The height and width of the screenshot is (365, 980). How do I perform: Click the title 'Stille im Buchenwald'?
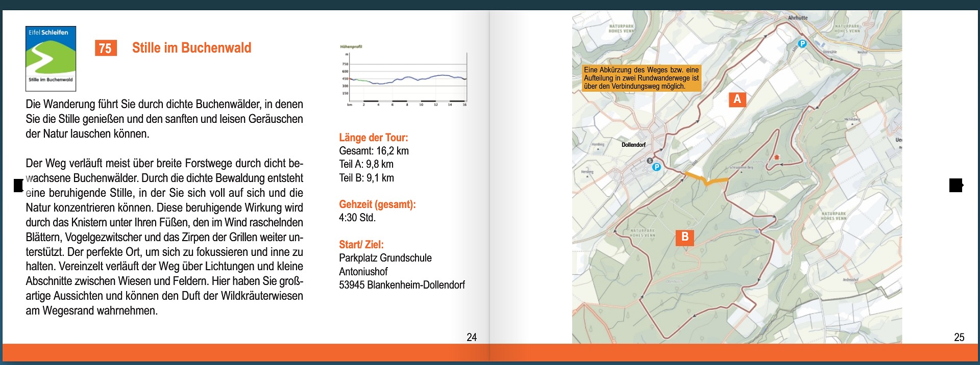pos(191,48)
